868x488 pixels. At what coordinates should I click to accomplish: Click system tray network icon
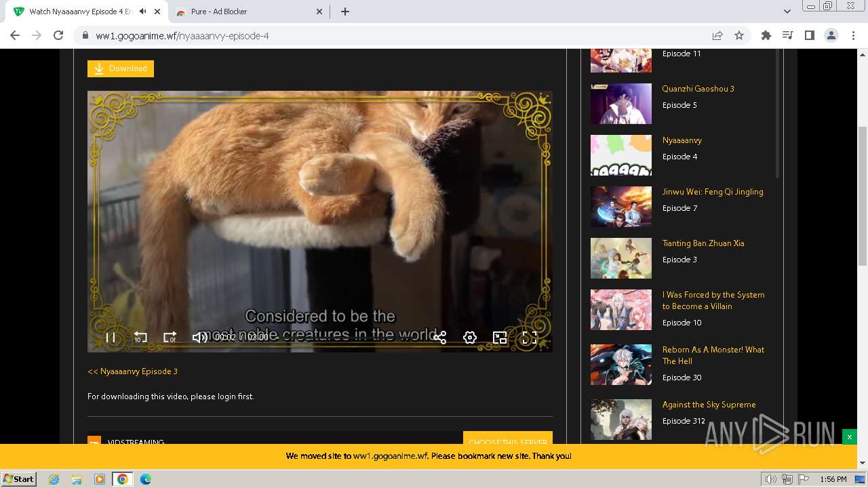tap(787, 479)
